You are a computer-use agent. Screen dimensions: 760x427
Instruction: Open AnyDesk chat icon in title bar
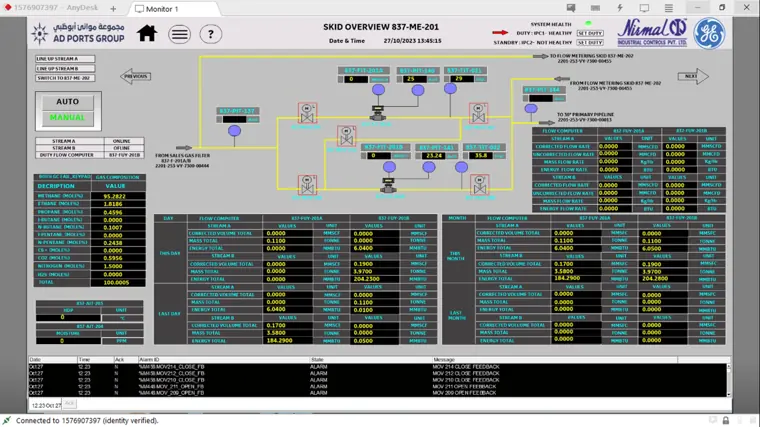(x=571, y=8)
